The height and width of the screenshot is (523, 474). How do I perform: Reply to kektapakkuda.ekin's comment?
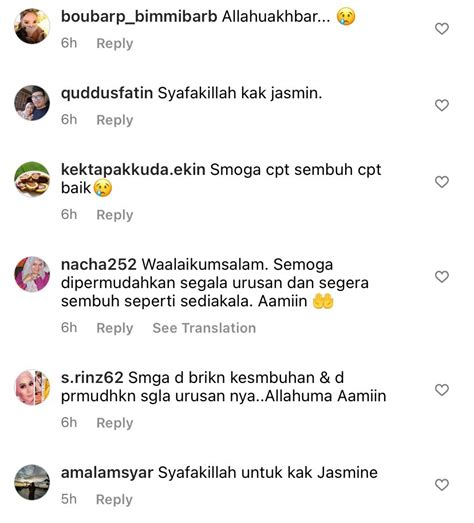115,215
